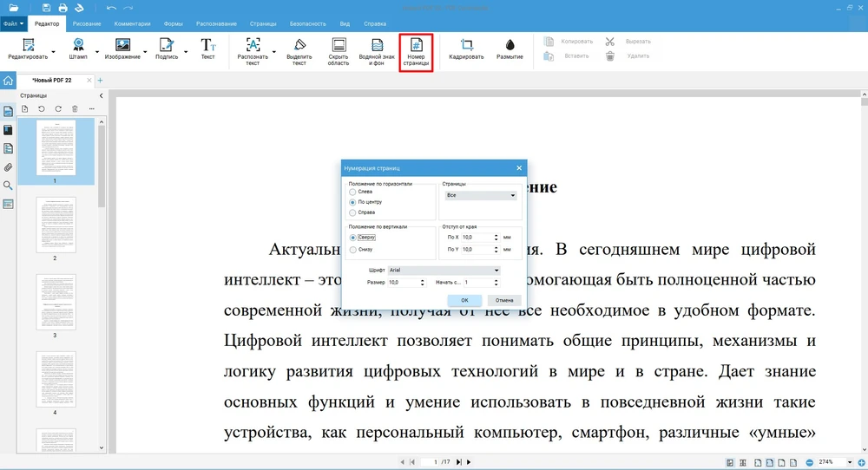
Task: Click the Штамп stamp tool icon
Action: (x=78, y=45)
